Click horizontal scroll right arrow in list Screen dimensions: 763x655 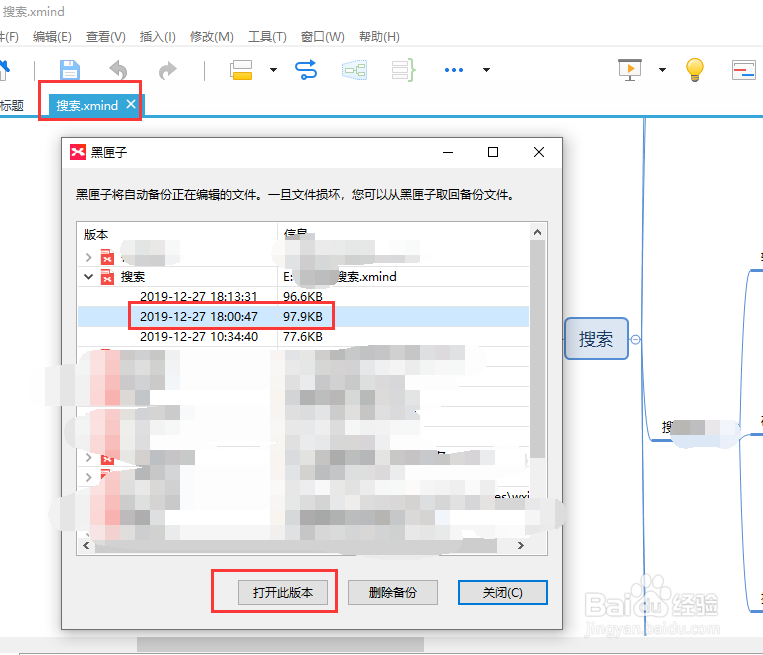521,546
